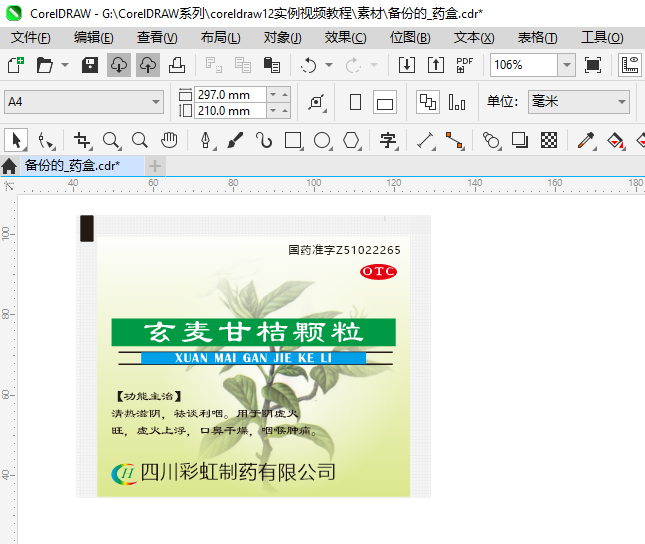645x544 pixels.
Task: Select the Polygon tool
Action: 352,140
